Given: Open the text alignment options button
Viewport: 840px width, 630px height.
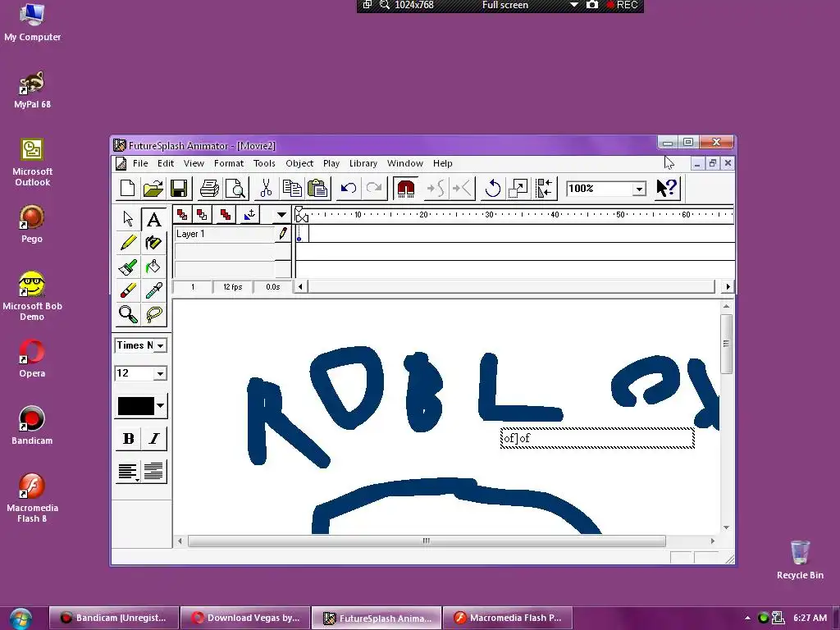Looking at the screenshot, I should tap(128, 472).
